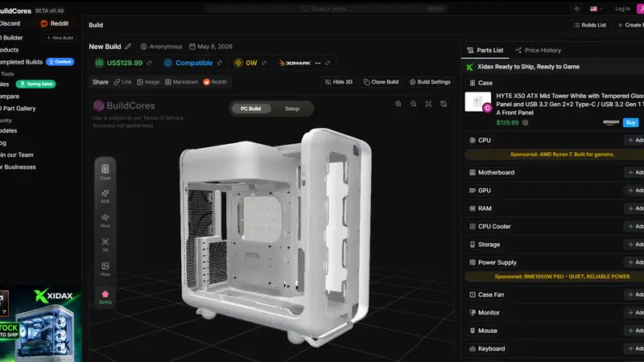
Task: Click the Anonymous author label
Action: tap(162, 47)
